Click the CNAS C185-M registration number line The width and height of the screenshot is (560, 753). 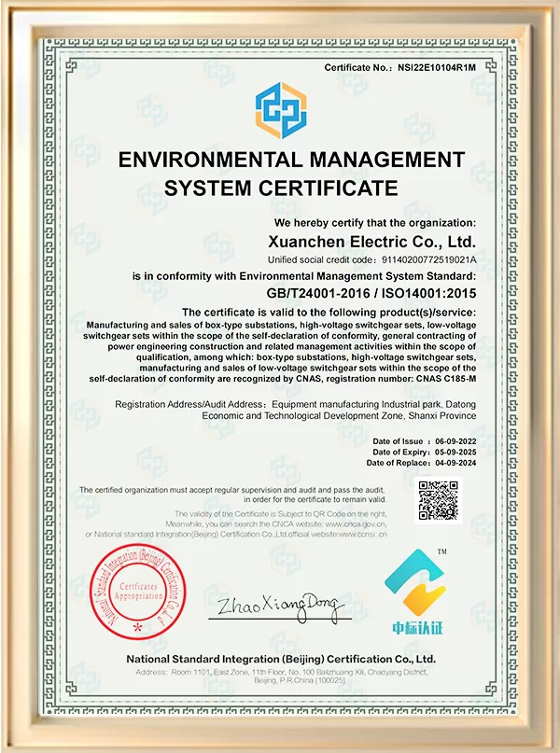coord(283,379)
